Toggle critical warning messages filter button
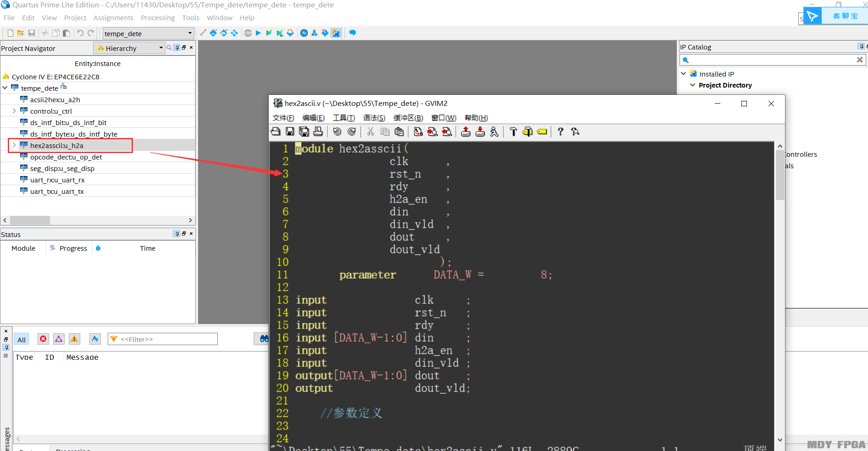The image size is (868, 451). 59,339
